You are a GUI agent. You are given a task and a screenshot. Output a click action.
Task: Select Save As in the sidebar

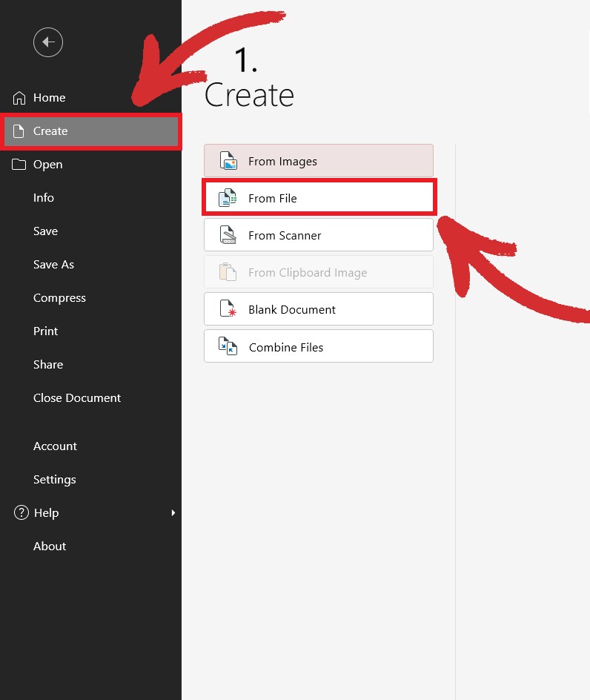53,265
